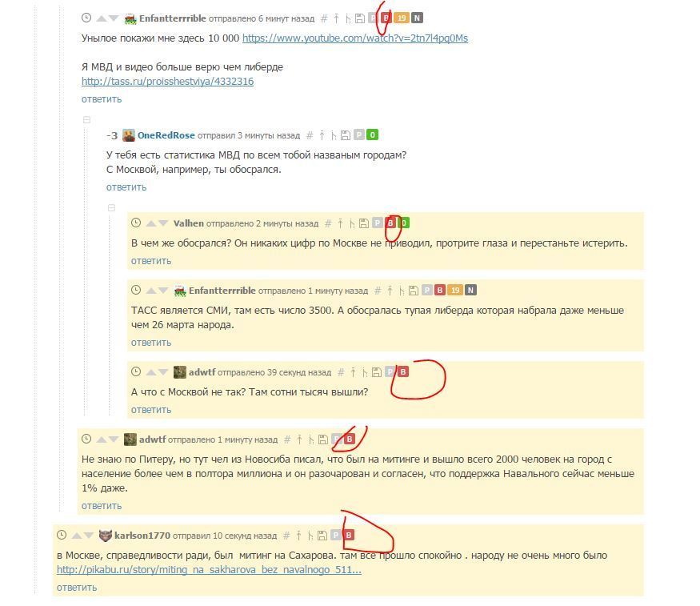Jump to parent via up-arrow icon on karlson1770's comment
Screen dimensions: 700x606
click(298, 536)
